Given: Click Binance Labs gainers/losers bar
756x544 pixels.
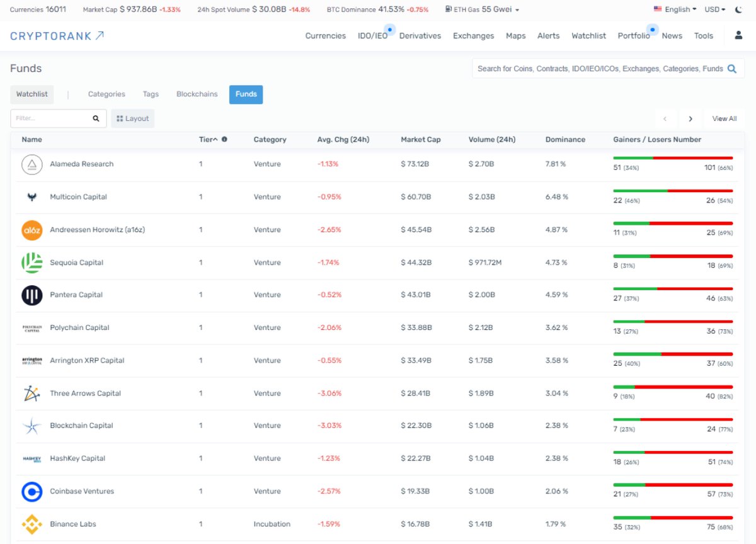Looking at the screenshot, I should (673, 518).
